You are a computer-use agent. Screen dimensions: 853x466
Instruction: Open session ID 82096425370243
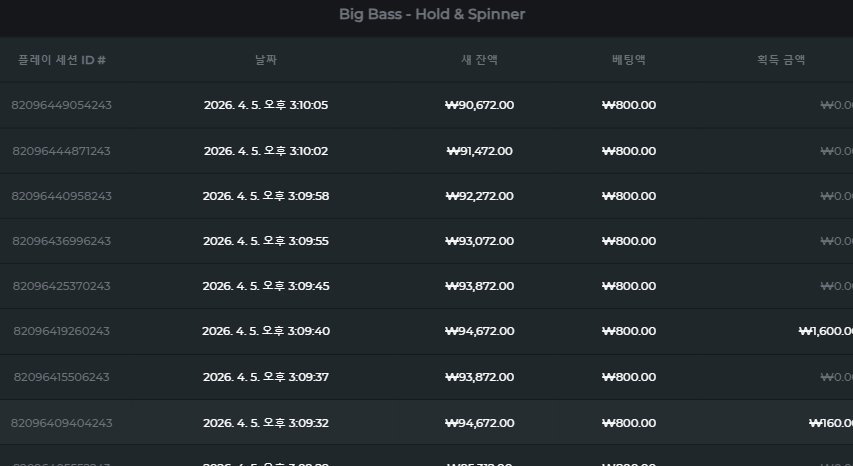click(61, 286)
